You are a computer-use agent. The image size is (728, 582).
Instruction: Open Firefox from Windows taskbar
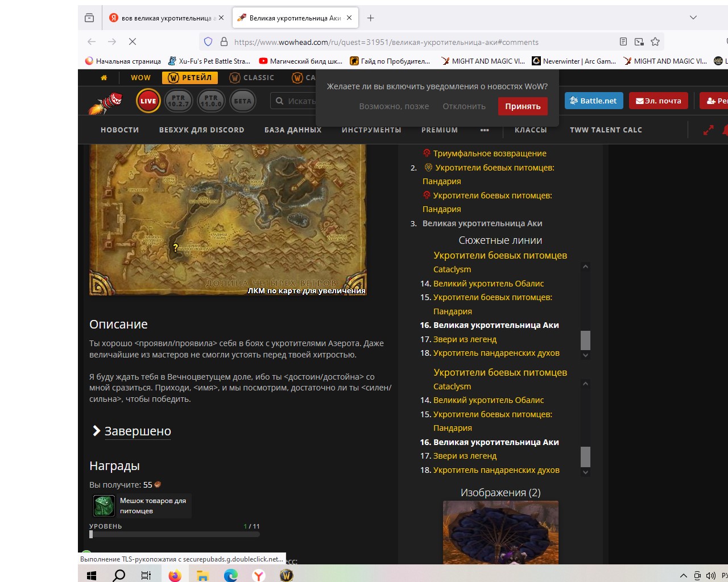point(175,575)
